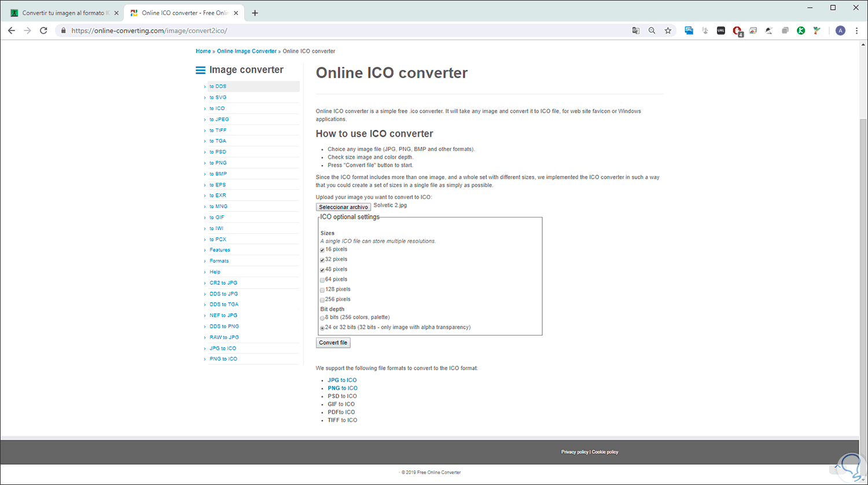
Task: Open the Online Image Converter breadcrumb
Action: pos(247,52)
